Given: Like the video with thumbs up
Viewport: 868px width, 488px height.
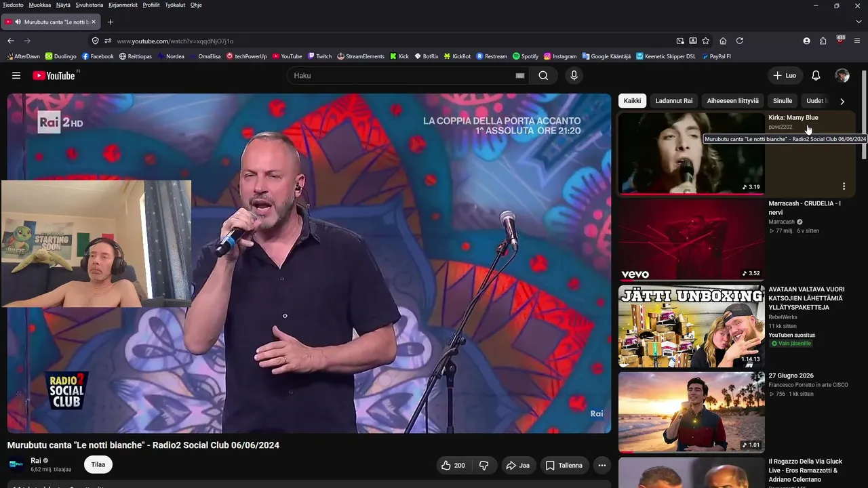Looking at the screenshot, I should point(453,466).
